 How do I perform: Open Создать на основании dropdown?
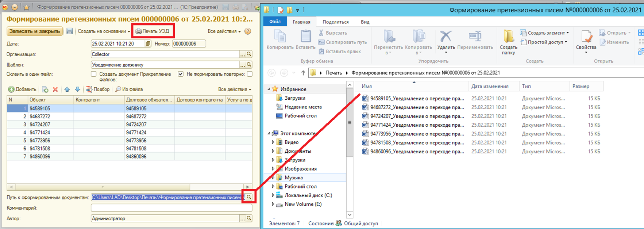[x=104, y=31]
